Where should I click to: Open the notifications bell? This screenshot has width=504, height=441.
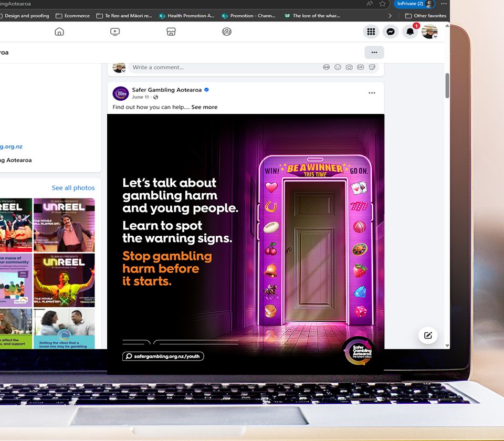[410, 31]
